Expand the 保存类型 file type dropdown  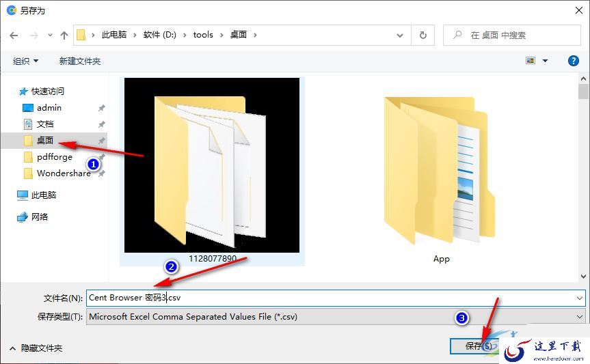579,317
